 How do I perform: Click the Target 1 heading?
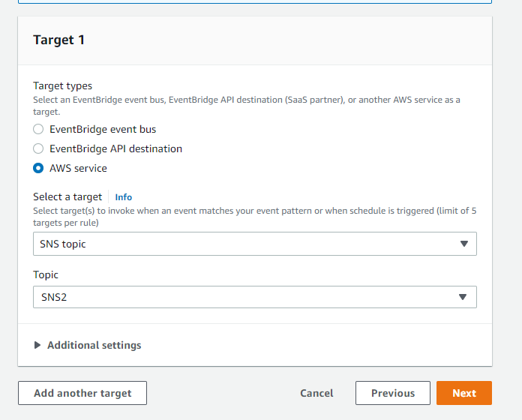(59, 40)
